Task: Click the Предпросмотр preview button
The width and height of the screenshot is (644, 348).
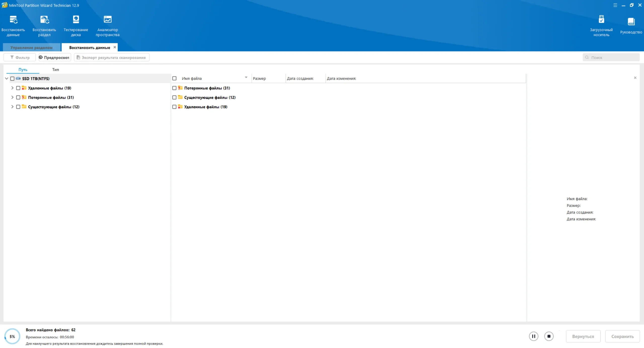Action: tap(54, 58)
